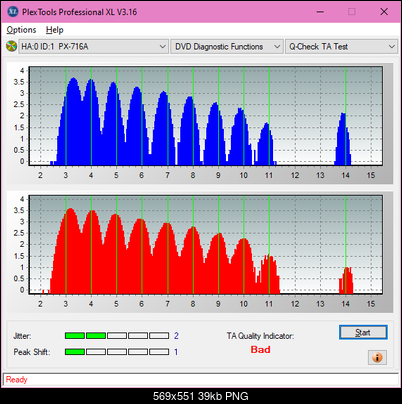Click the disc icon beside drive selector
Image resolution: width=402 pixels, height=404 pixels.
coord(11,46)
